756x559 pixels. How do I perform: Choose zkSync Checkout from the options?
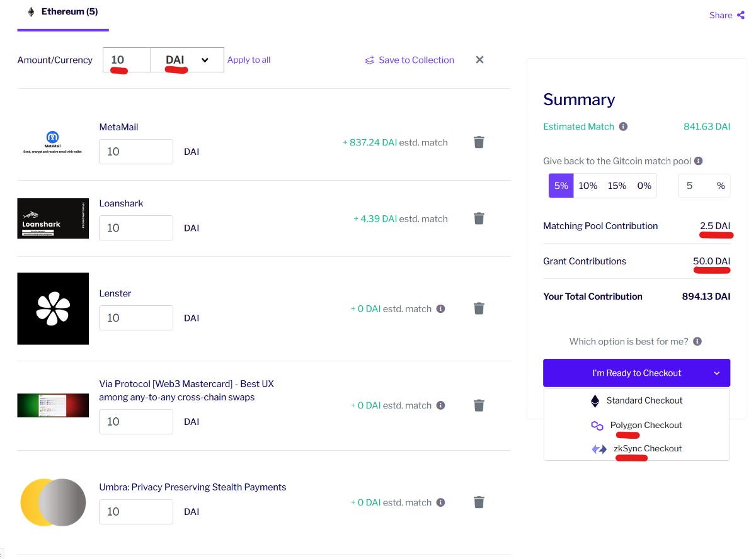point(648,449)
